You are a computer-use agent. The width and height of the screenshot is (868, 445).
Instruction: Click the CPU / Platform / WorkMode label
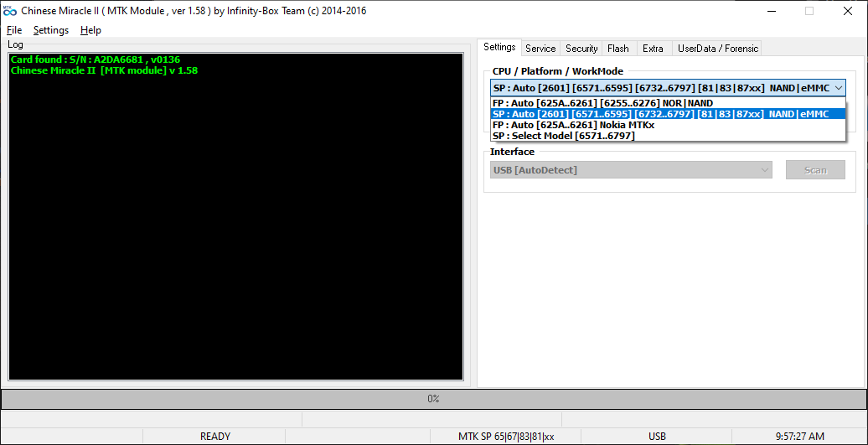(x=557, y=71)
